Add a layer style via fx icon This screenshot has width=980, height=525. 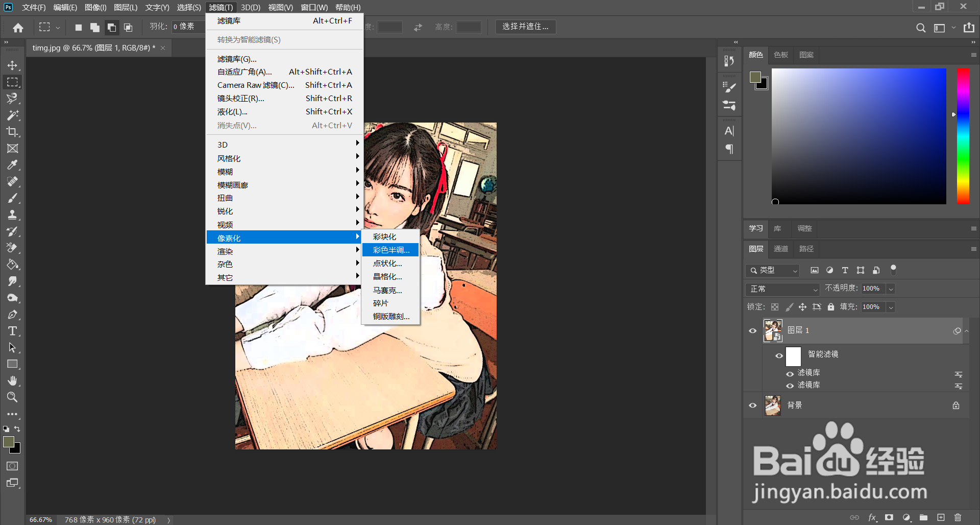point(872,517)
